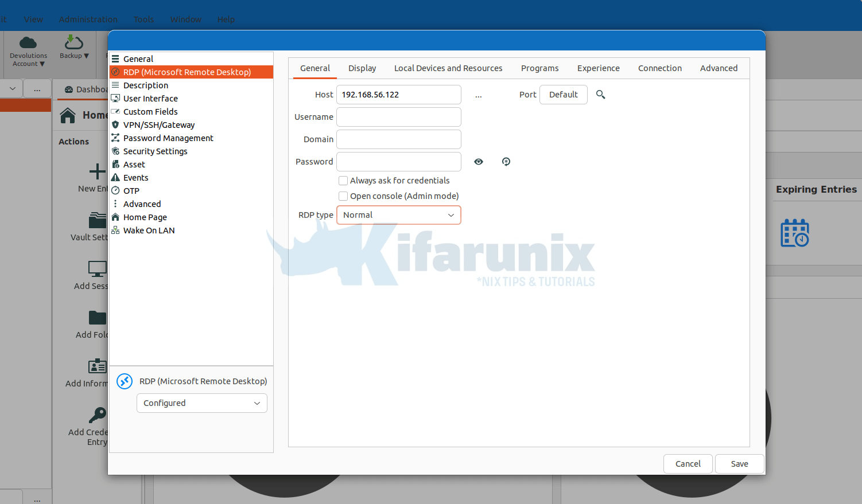Screen dimensions: 862x504
Task: Click the port scan magnifier icon
Action: [600, 94]
